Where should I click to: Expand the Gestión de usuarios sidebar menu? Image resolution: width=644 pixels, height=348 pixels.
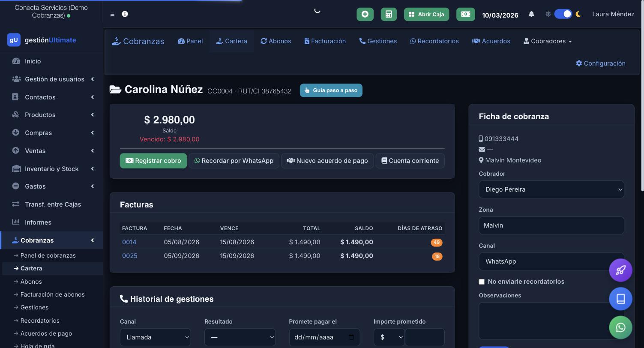pos(52,79)
